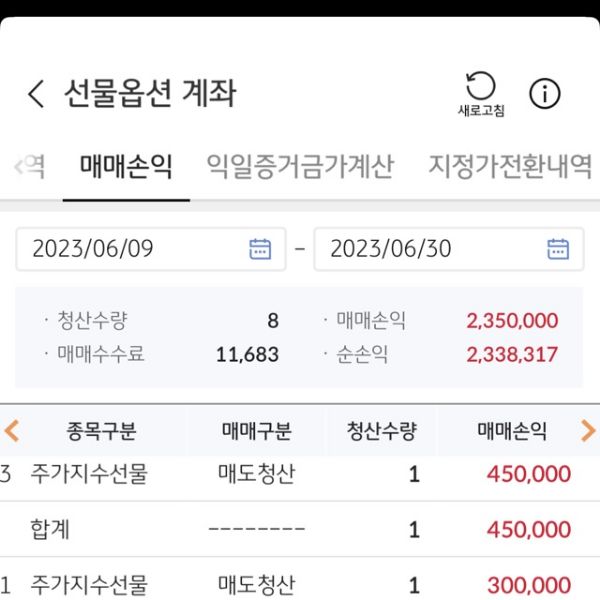Open end date calendar icon
Image resolution: width=600 pixels, height=600 pixels.
coord(558,249)
